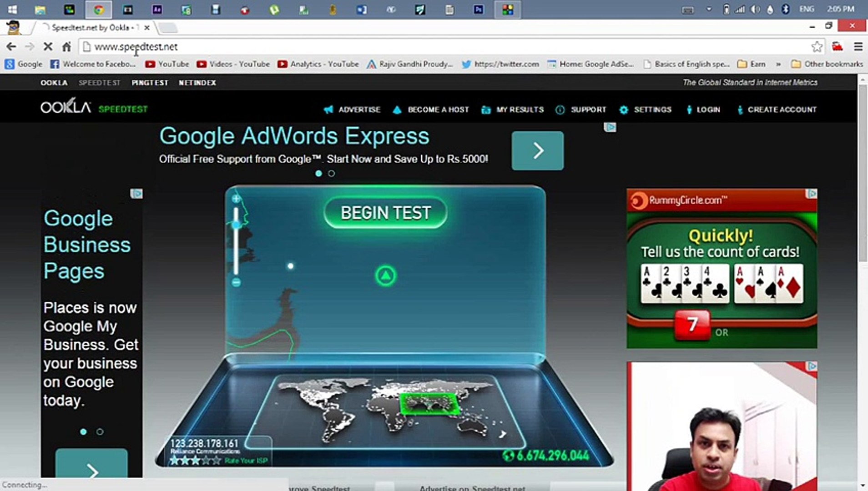868x491 pixels.
Task: Choose the red 7 answer in RummyCircle ad
Action: [x=692, y=325]
